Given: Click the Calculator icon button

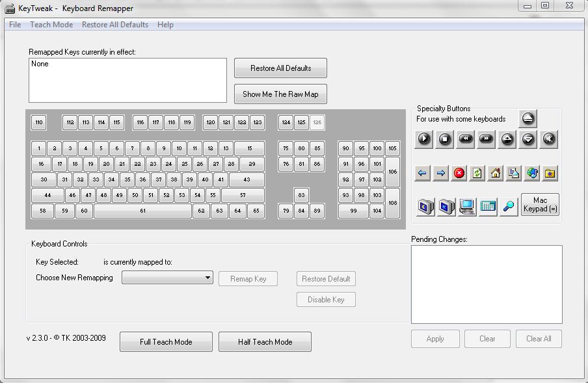Looking at the screenshot, I should tap(488, 207).
